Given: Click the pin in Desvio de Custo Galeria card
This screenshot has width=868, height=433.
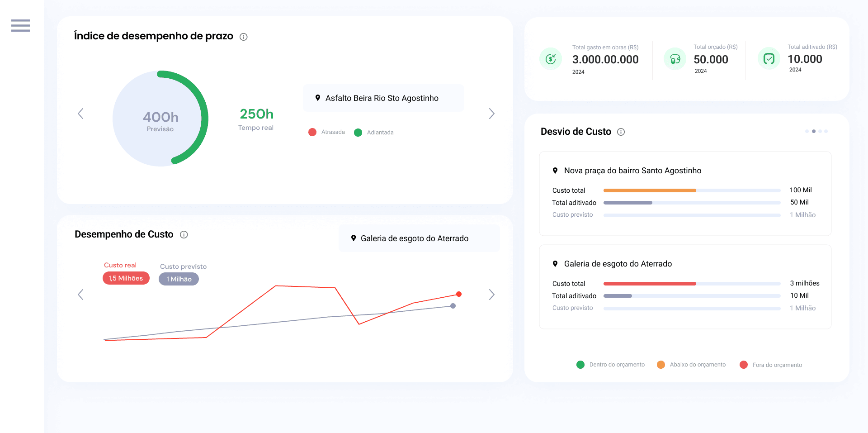Looking at the screenshot, I should point(555,264).
